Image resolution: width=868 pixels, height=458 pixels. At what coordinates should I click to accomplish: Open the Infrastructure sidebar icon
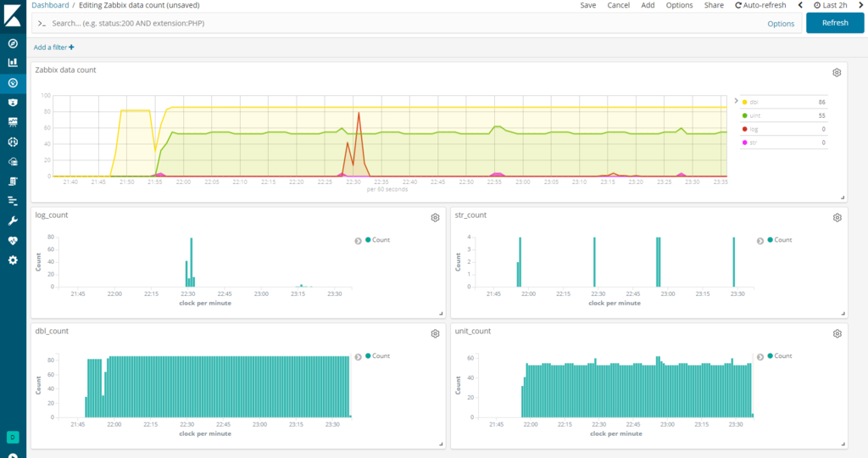13,162
